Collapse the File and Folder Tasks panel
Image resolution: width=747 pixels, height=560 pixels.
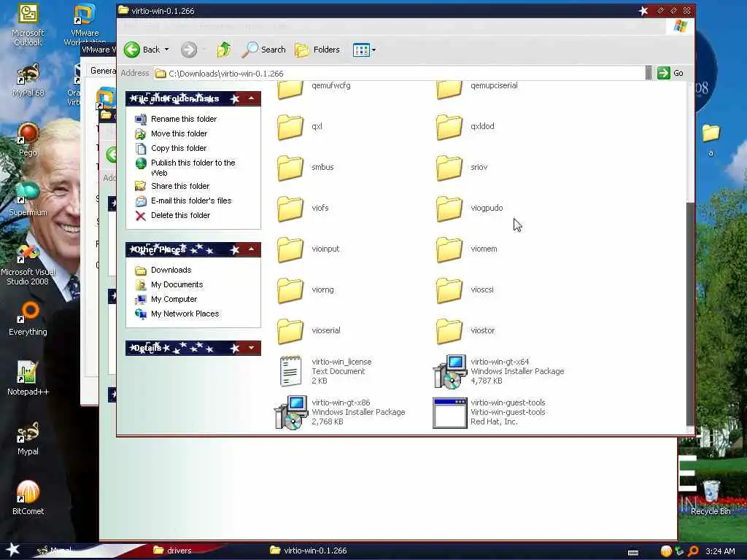252,98
